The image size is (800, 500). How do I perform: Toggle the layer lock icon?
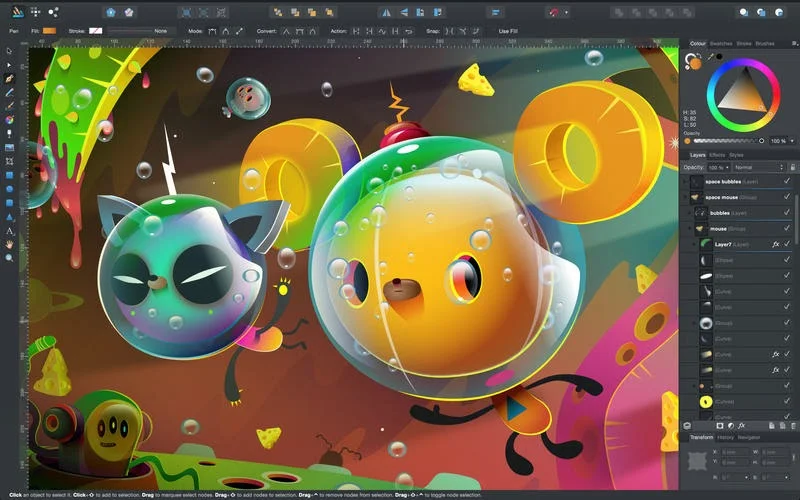click(792, 167)
